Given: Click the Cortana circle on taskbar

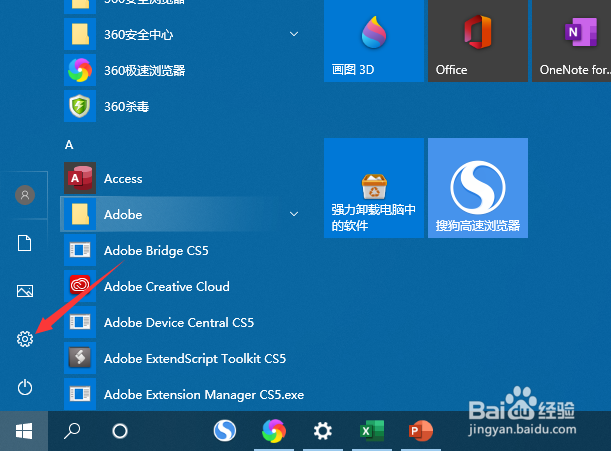Looking at the screenshot, I should (120, 431).
